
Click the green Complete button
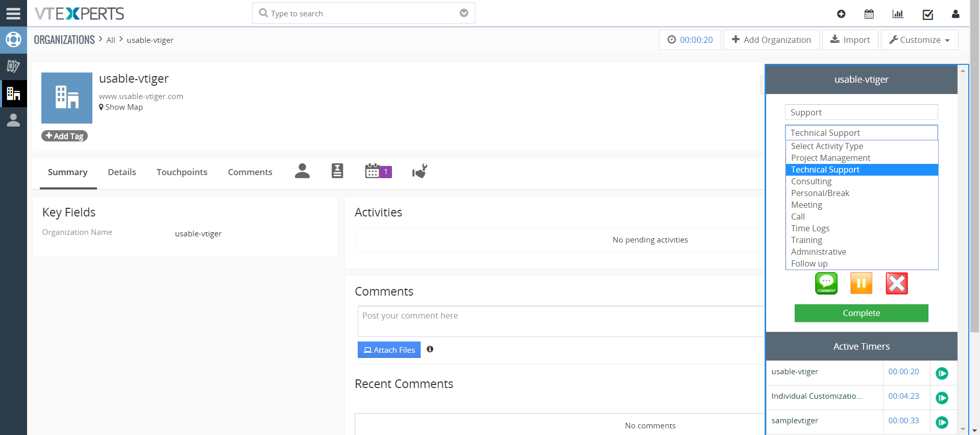click(862, 313)
